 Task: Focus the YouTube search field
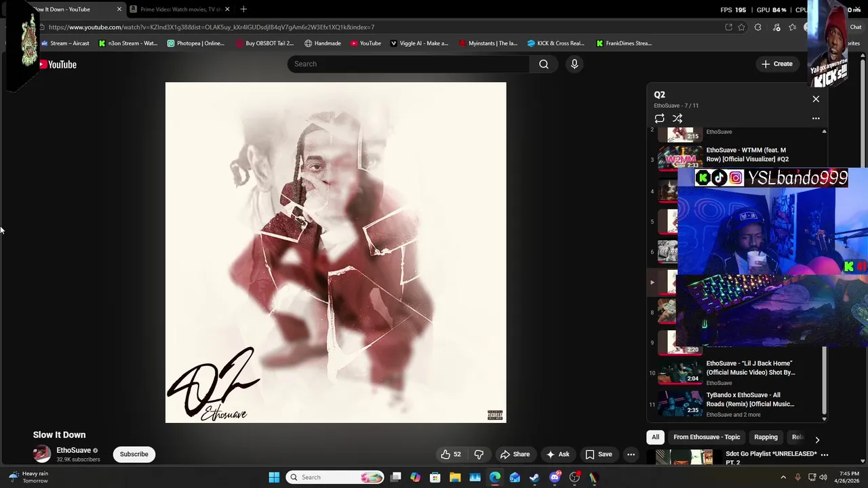(408, 64)
